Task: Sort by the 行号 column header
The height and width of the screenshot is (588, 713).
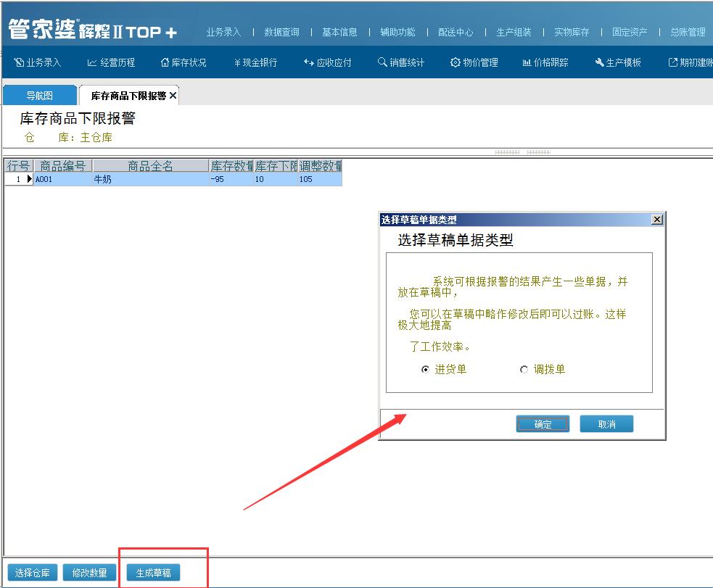Action: coord(19,166)
